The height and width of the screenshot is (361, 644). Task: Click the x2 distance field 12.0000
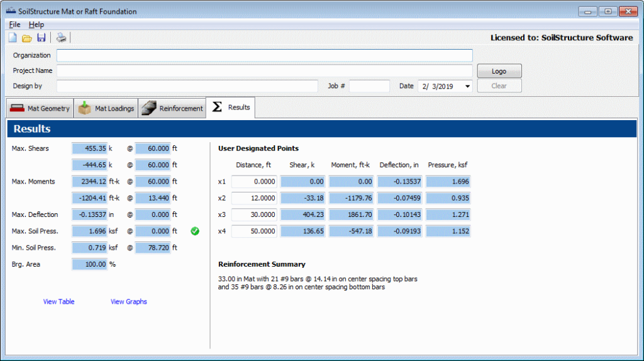(x=254, y=198)
